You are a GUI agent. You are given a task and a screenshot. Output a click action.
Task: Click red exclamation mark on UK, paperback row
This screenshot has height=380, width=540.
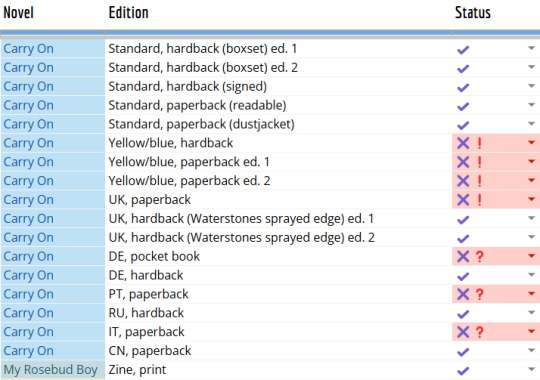479,200
